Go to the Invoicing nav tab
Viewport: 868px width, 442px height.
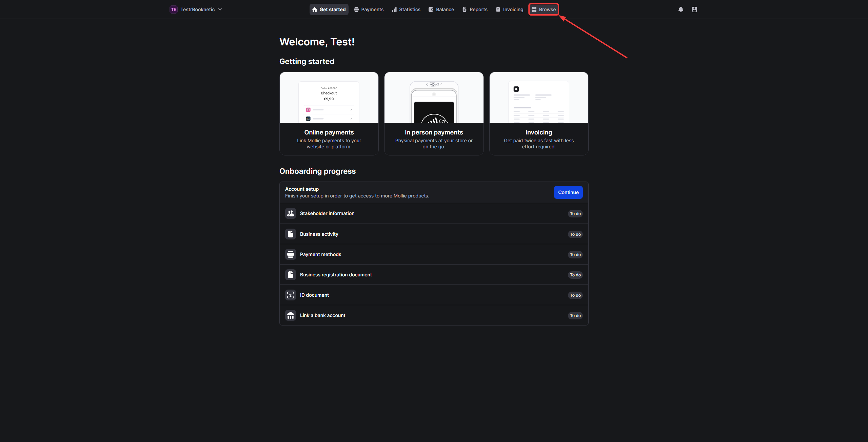click(x=510, y=9)
